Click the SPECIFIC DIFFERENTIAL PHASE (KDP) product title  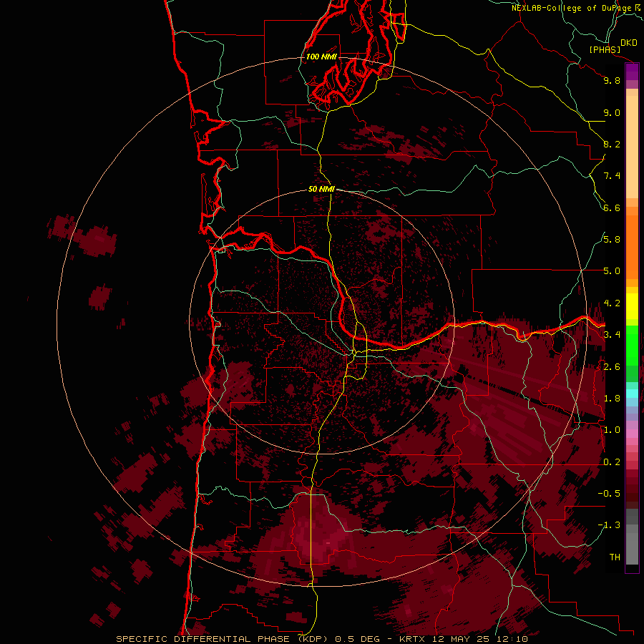[224, 639]
